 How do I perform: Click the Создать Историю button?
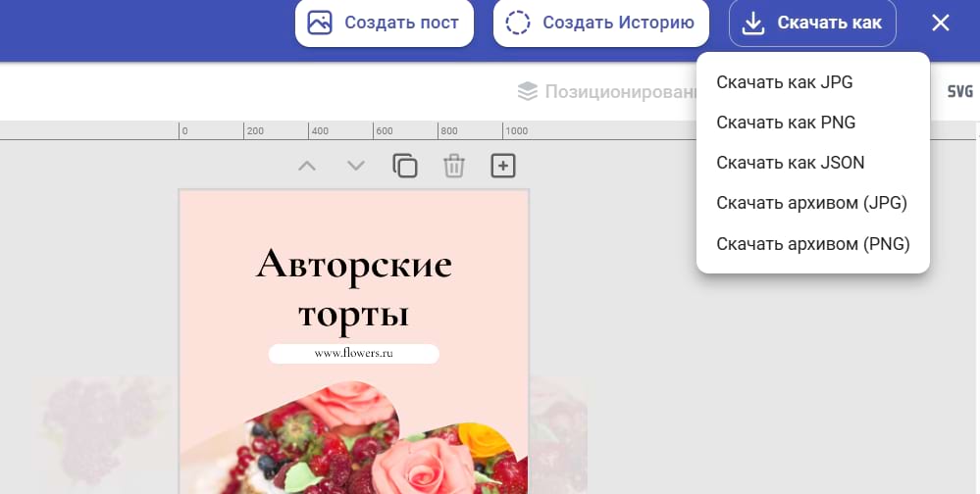pyautogui.click(x=600, y=24)
